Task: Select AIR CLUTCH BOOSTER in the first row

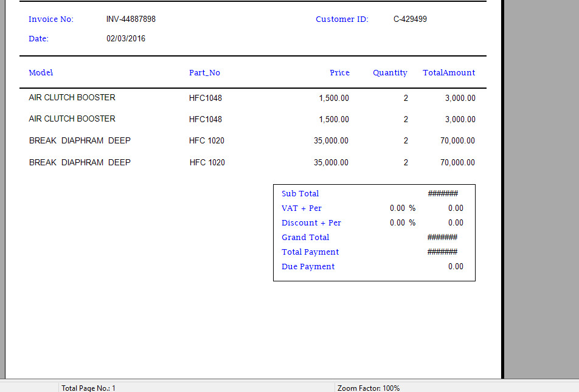Action: [x=72, y=97]
